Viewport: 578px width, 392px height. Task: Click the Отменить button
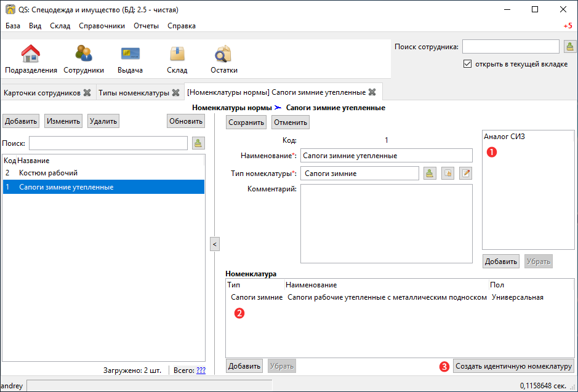point(291,122)
